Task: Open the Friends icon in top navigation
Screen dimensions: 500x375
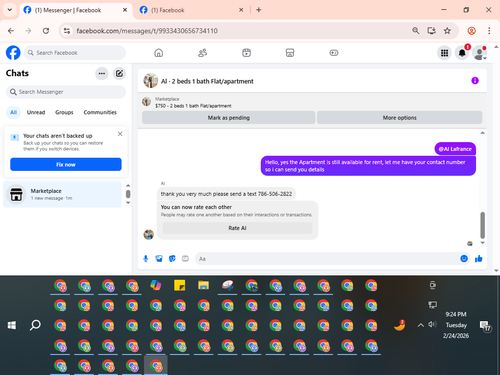Action: pos(202,53)
